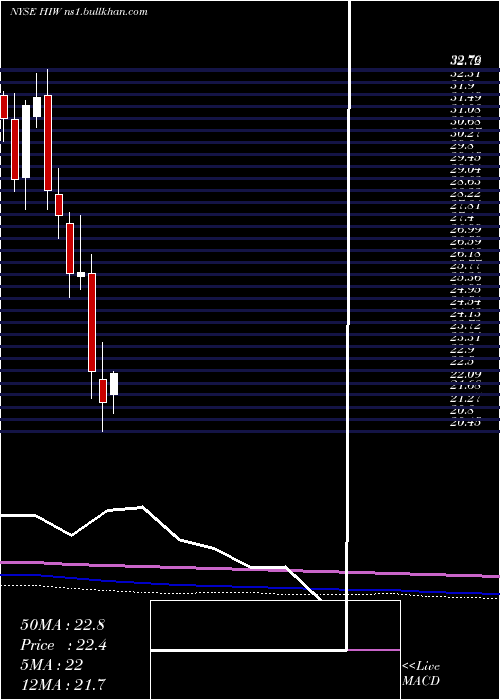Screen dimensions: 500x700
Task: Click the last white candlestick near 22
Action: pos(114,384)
